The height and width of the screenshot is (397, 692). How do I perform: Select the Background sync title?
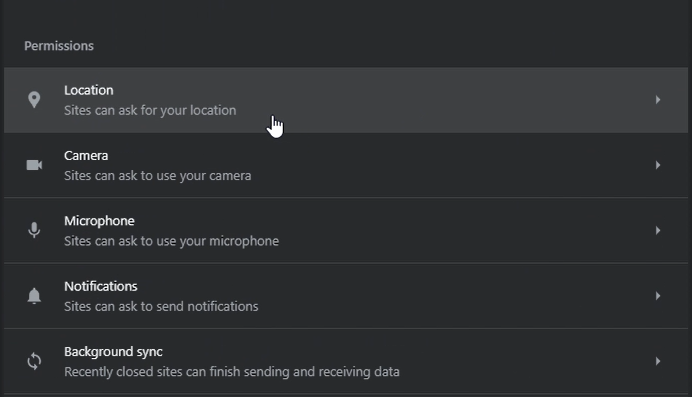click(x=113, y=352)
